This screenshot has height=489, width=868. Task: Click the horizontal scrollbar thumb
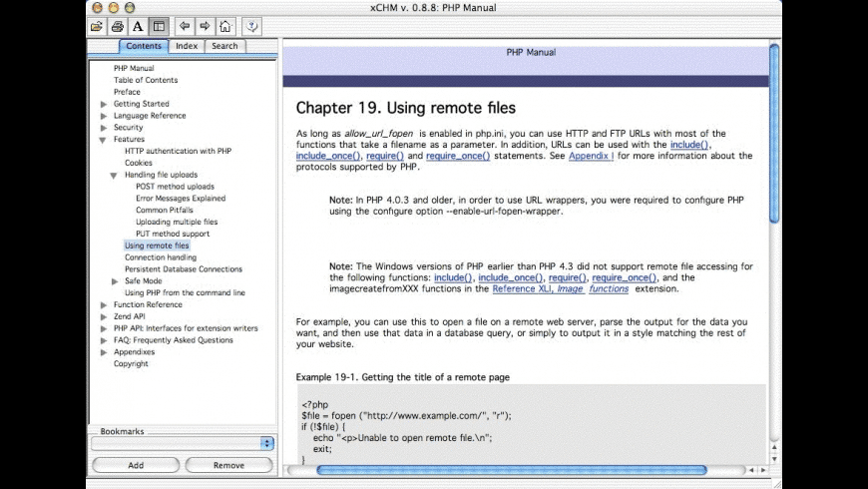(x=512, y=470)
